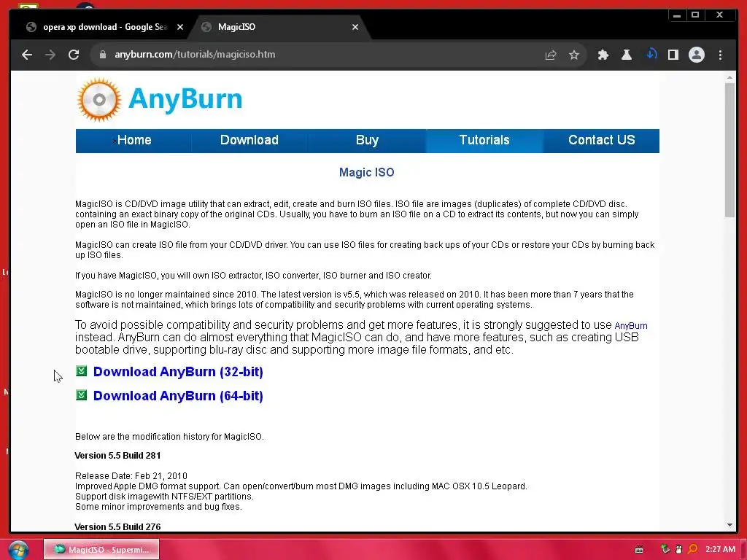Click the Magic ISO page heading
The image size is (747, 560).
coord(366,172)
